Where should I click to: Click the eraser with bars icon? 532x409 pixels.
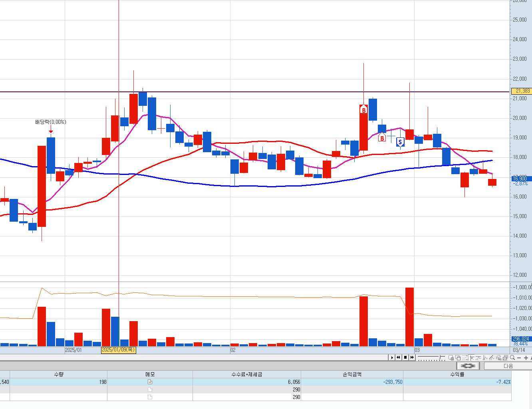(498, 357)
